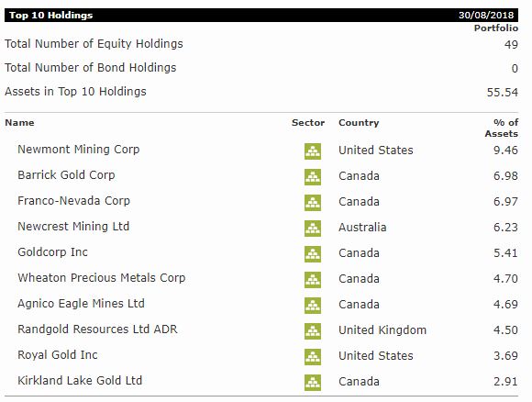The width and height of the screenshot is (532, 402).
Task: Click the Goldcorp Inc sector icon
Action: tap(313, 254)
